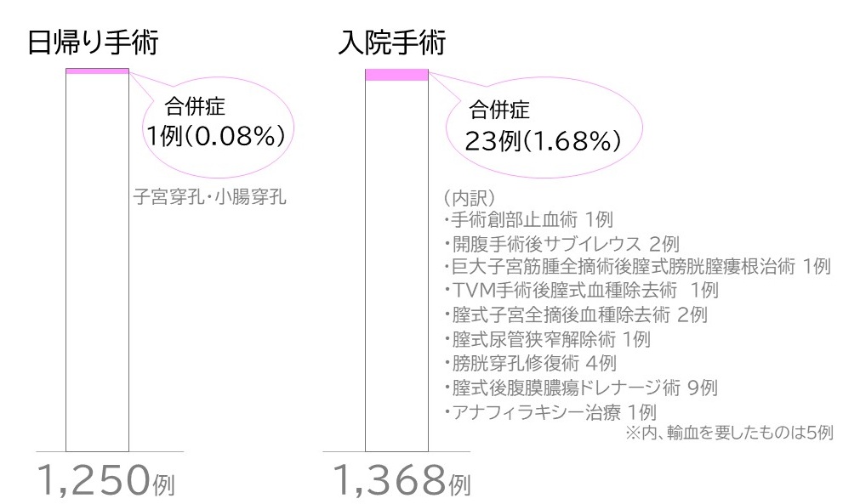The width and height of the screenshot is (843, 504).
Task: Select the 開腹手術後サブイレウス 2例 line
Action: click(x=562, y=243)
